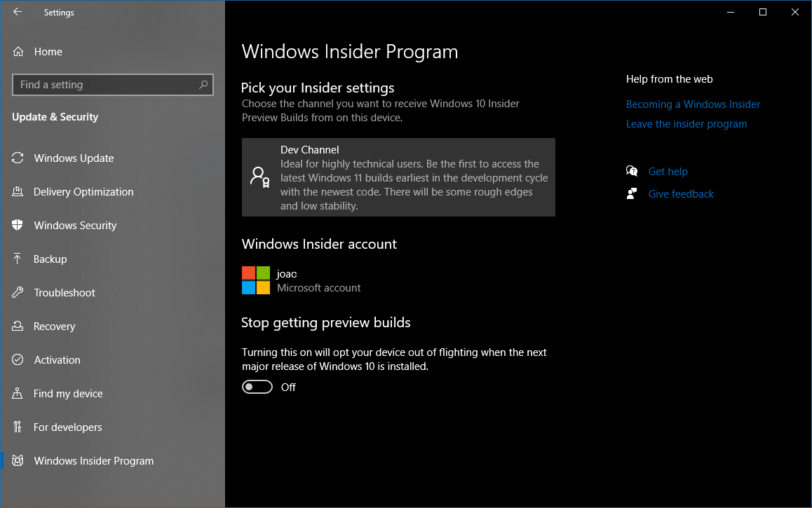812x508 pixels.
Task: Click the Windows Update sync icon
Action: click(18, 158)
